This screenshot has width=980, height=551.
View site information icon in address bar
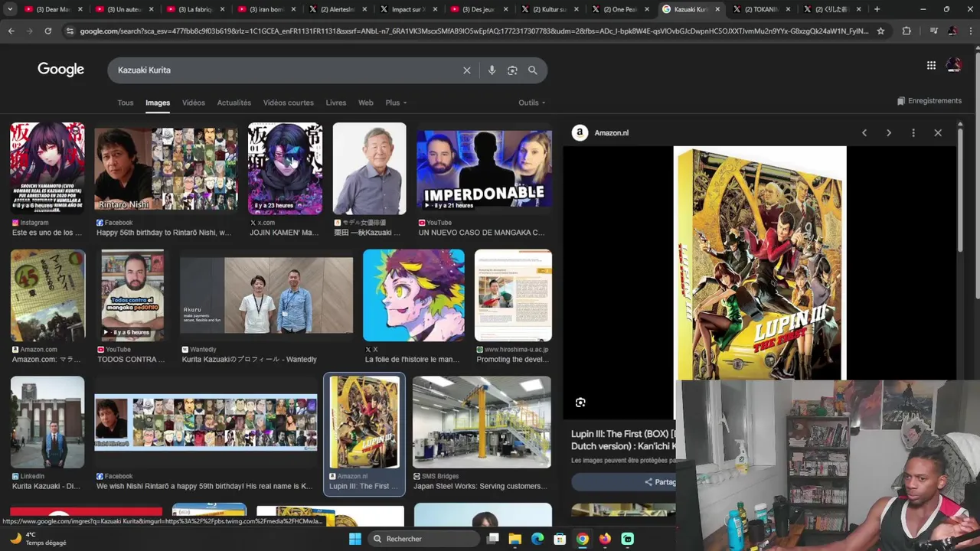pyautogui.click(x=70, y=31)
